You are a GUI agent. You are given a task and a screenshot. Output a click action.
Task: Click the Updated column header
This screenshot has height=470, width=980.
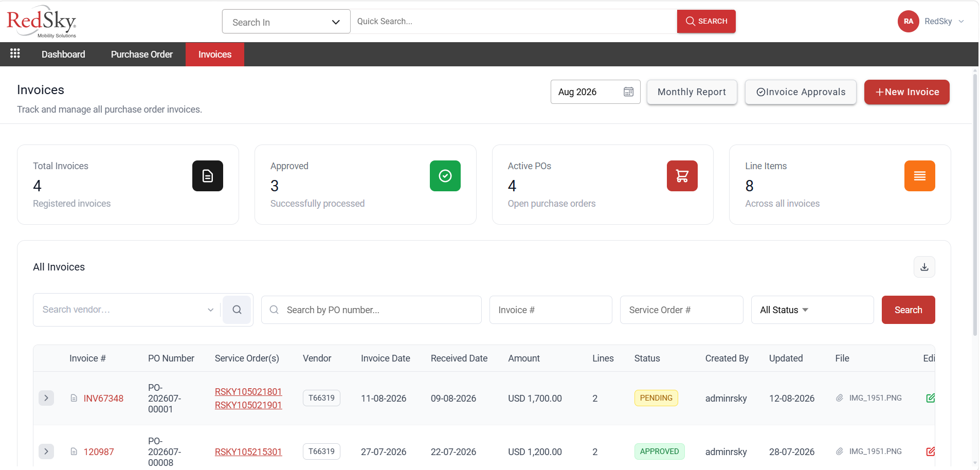click(786, 358)
